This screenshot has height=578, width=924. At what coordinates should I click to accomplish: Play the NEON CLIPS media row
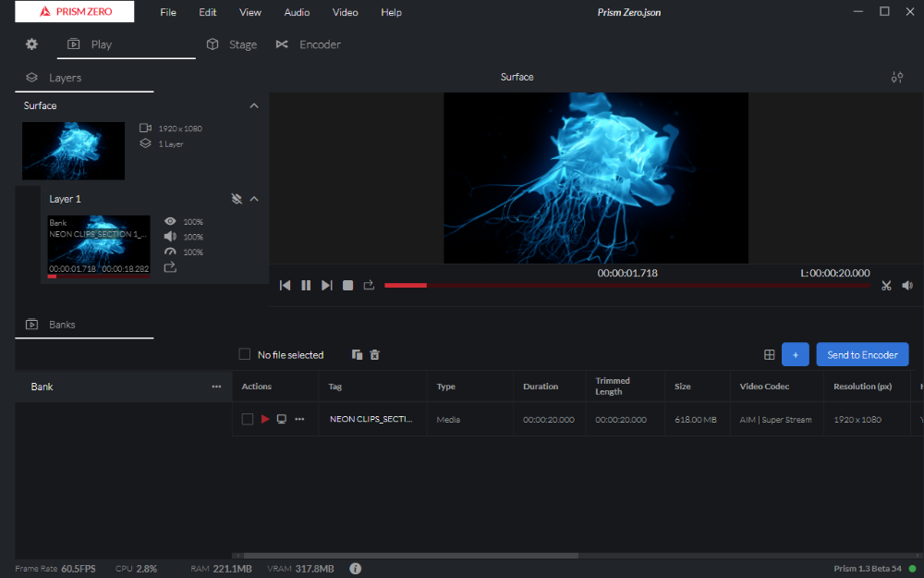click(x=265, y=420)
